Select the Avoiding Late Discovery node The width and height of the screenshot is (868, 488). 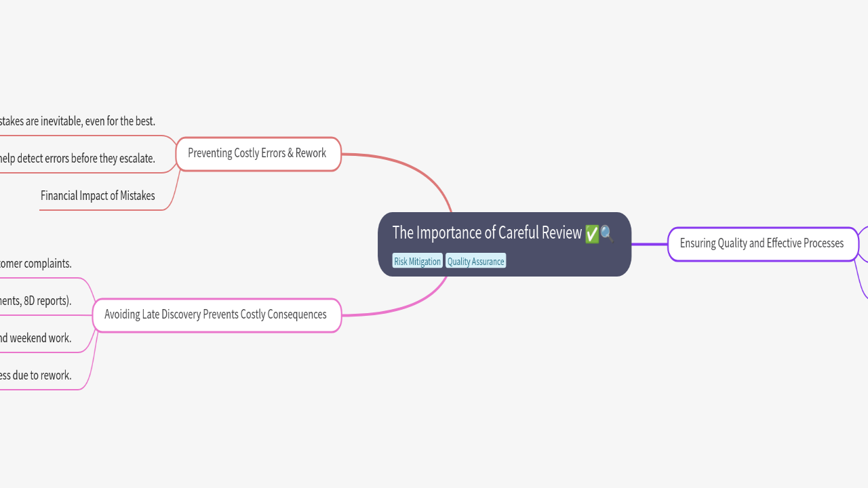click(216, 315)
